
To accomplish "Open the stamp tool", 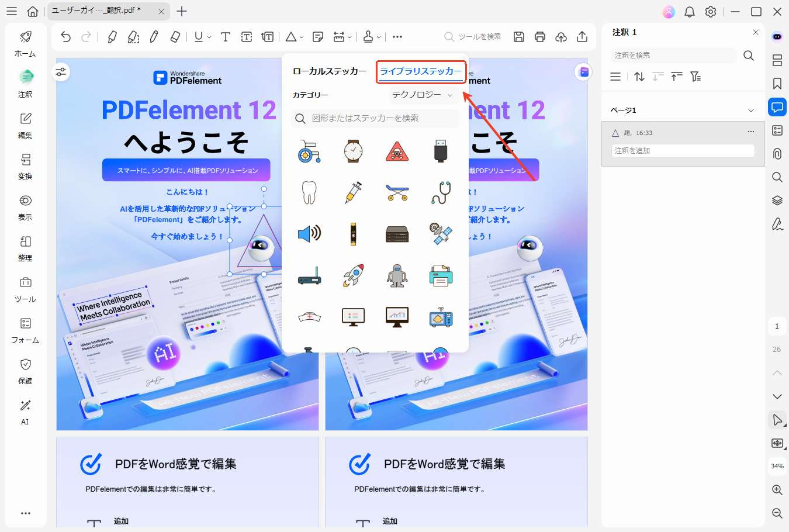I will (369, 36).
